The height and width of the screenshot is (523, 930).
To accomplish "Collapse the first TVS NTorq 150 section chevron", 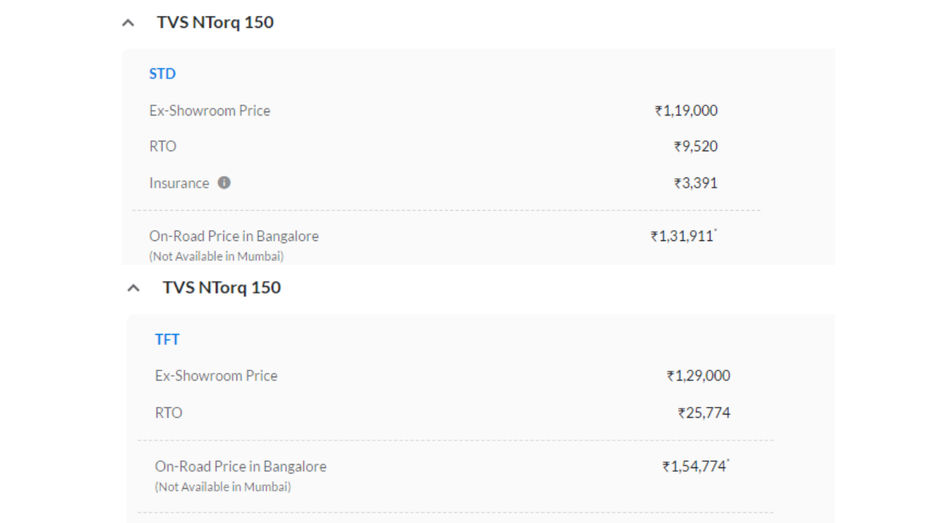I will [x=128, y=23].
